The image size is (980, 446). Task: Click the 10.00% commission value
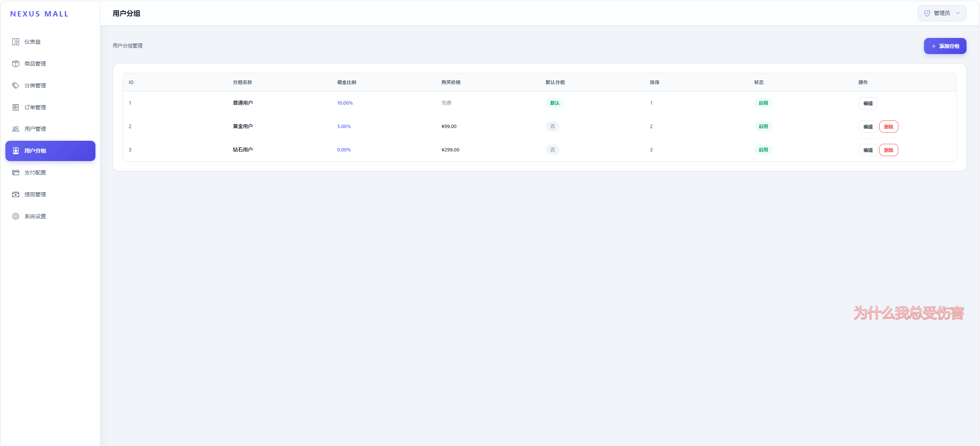pyautogui.click(x=345, y=103)
